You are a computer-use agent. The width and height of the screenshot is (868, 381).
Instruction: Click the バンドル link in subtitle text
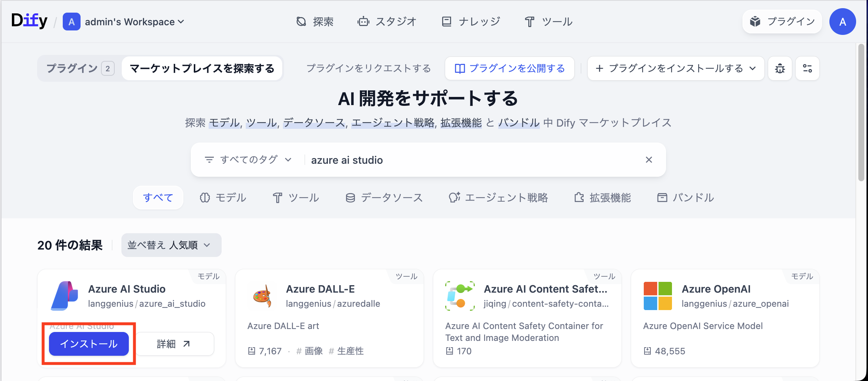point(519,123)
